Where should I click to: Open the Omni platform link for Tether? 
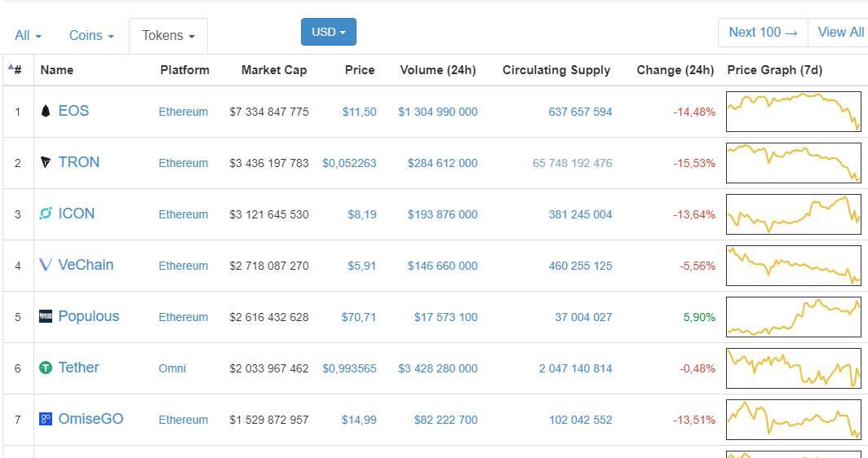tap(172, 368)
